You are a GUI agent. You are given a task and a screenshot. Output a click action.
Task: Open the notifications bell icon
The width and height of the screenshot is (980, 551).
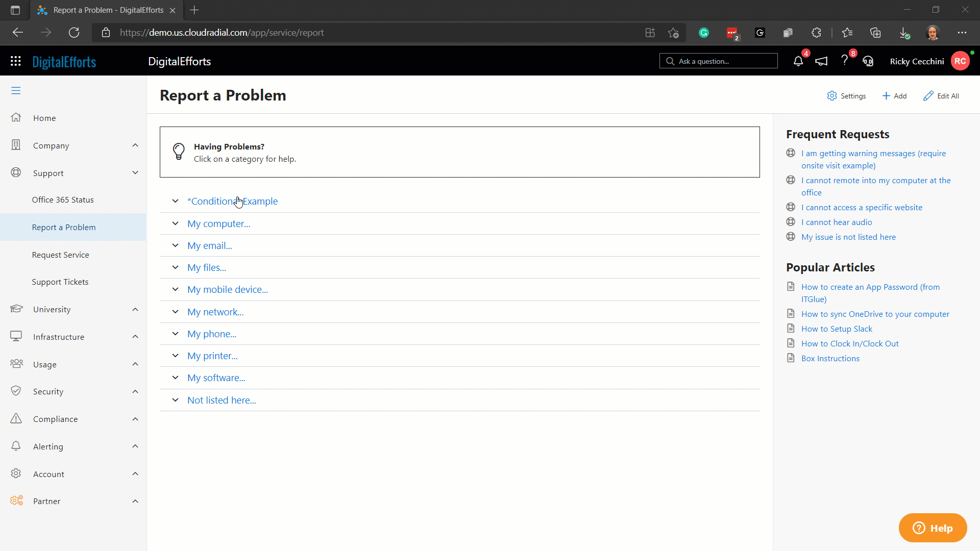pyautogui.click(x=798, y=61)
